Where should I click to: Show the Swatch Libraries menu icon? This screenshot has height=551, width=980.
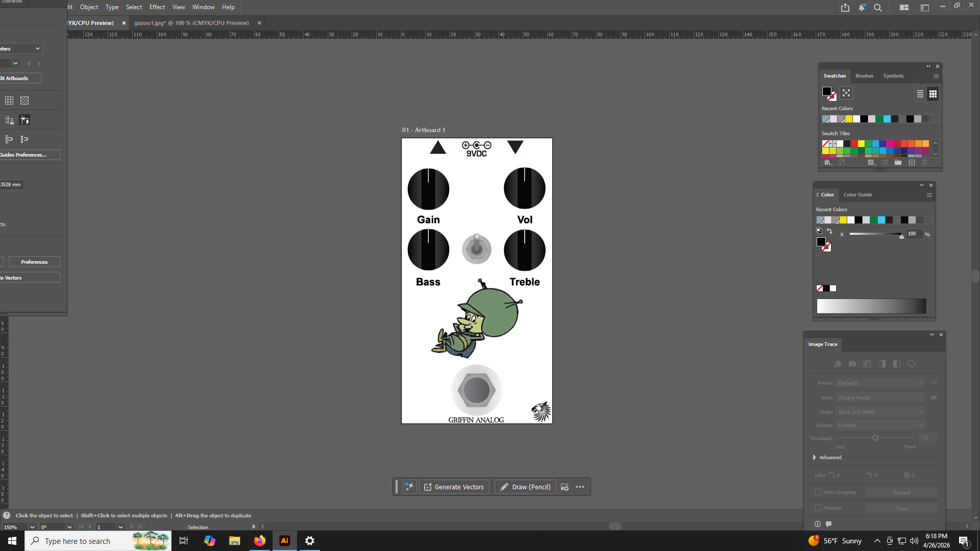tap(828, 163)
